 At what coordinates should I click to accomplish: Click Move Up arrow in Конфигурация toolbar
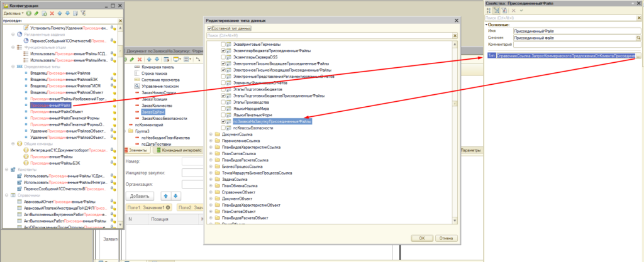(x=60, y=14)
